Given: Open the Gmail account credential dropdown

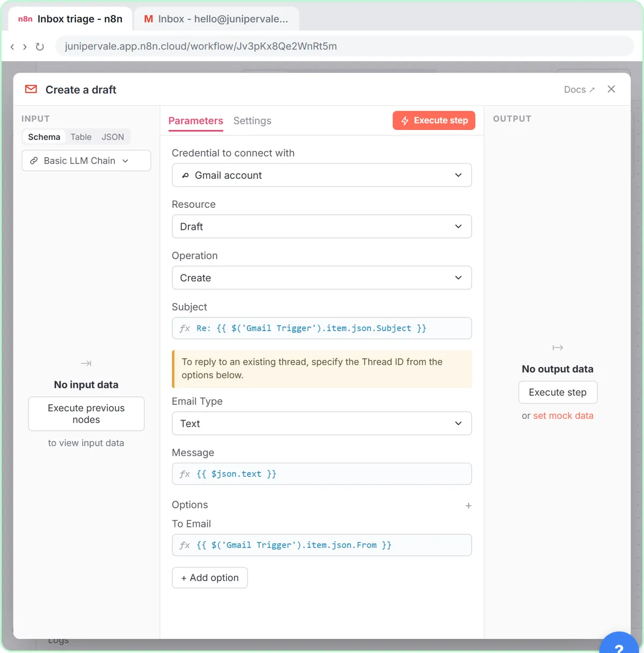Looking at the screenshot, I should pos(322,175).
